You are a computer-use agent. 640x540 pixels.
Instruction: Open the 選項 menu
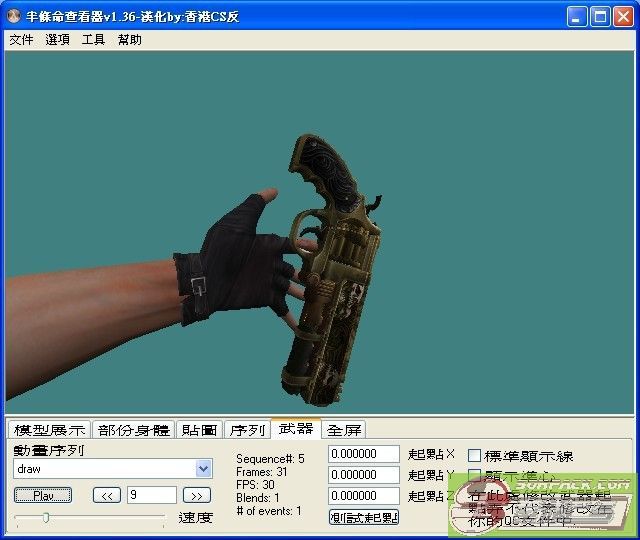[x=57, y=40]
